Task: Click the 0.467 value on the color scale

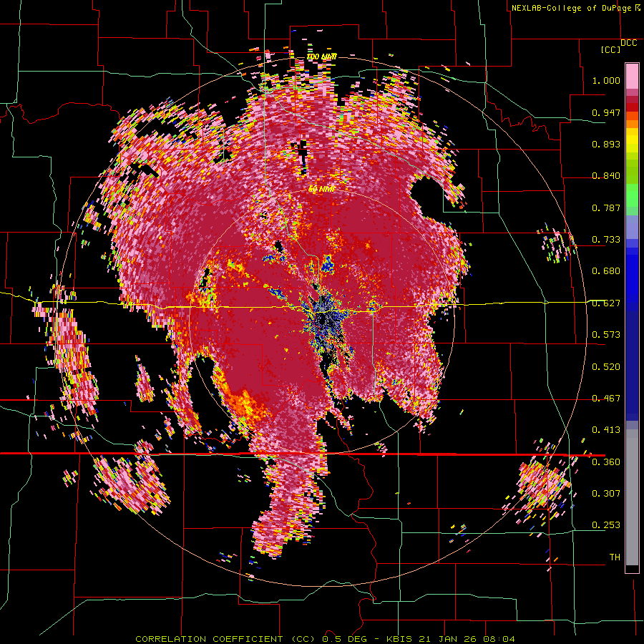Action: click(x=606, y=399)
